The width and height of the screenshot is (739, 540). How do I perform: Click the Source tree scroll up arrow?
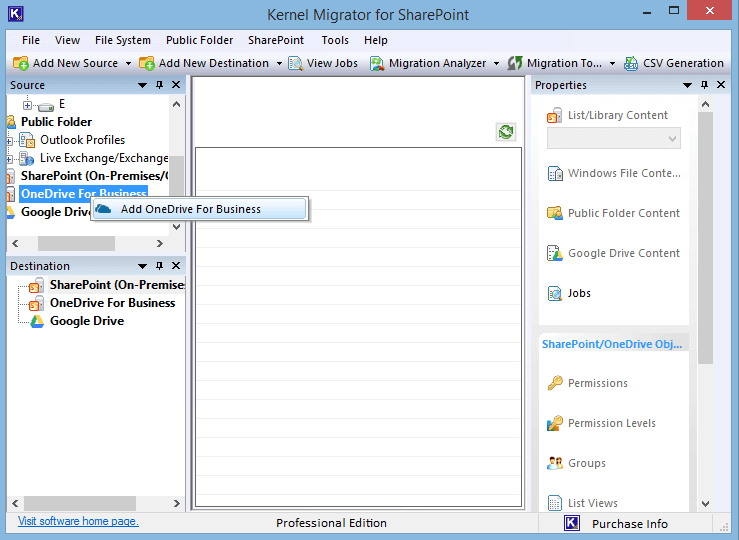pyautogui.click(x=177, y=104)
